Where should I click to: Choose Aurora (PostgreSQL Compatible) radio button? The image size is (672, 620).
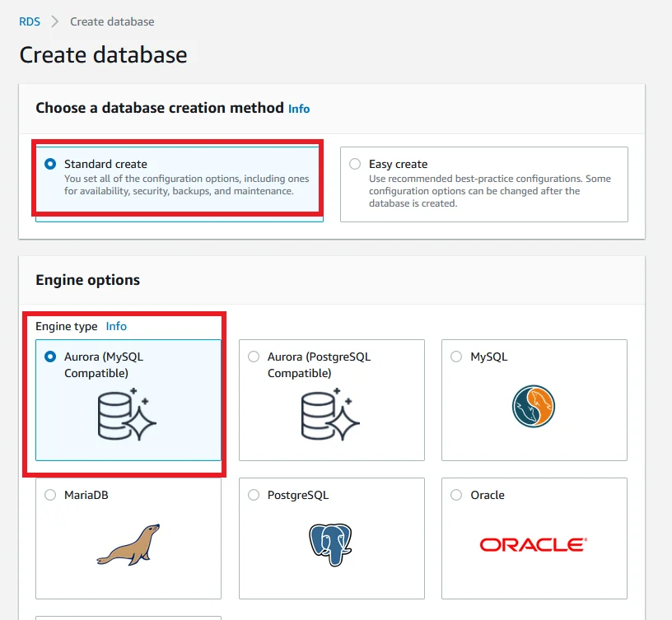point(254,357)
